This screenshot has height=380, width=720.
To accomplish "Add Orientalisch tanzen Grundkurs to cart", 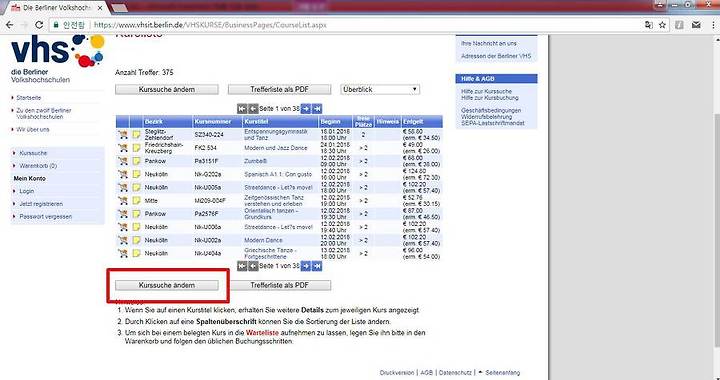I will pyautogui.click(x=123, y=214).
